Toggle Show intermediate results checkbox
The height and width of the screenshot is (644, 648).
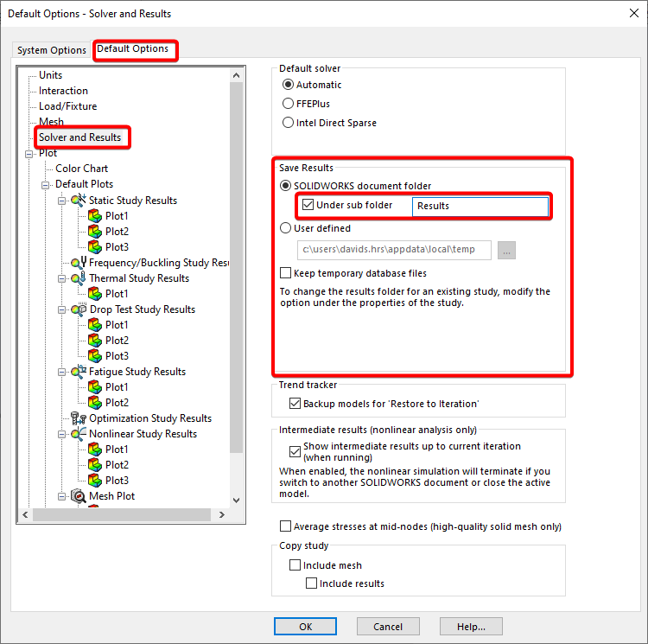point(295,451)
